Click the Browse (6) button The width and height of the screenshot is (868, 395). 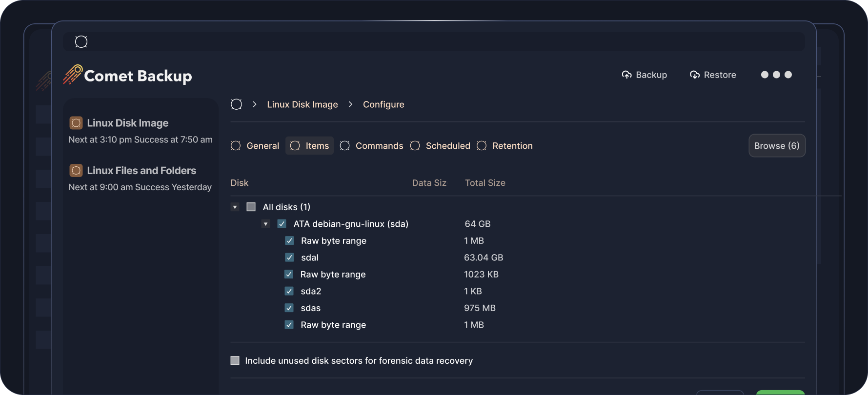pos(777,146)
